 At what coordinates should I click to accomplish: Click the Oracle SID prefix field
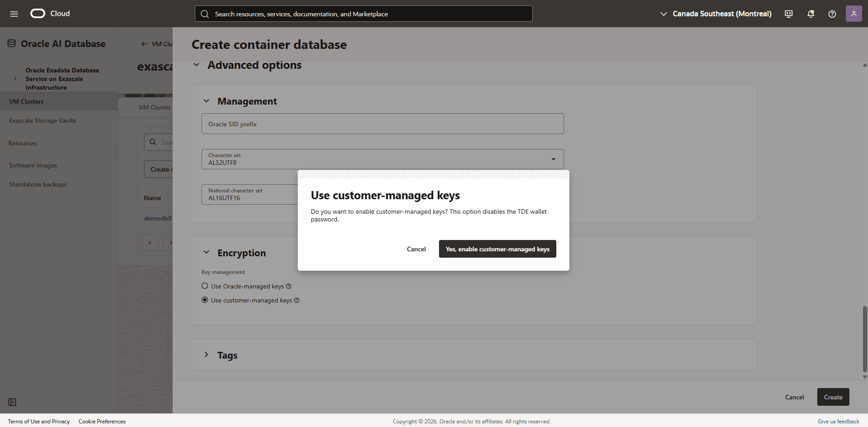point(383,124)
